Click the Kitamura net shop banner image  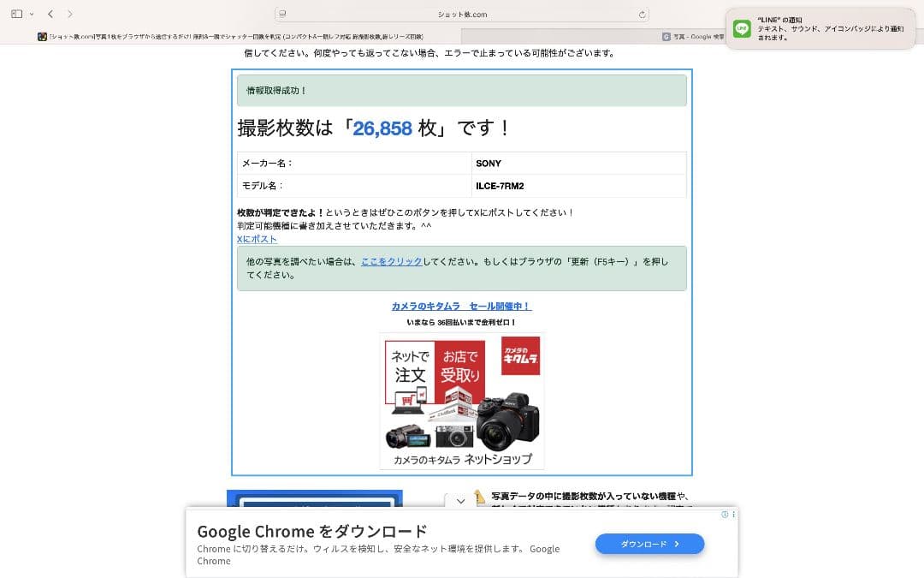point(462,400)
